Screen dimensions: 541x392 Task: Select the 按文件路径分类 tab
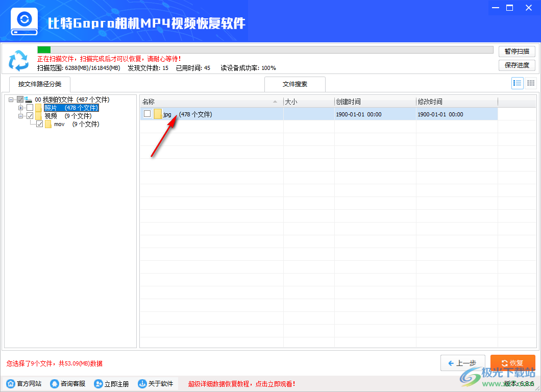click(40, 84)
